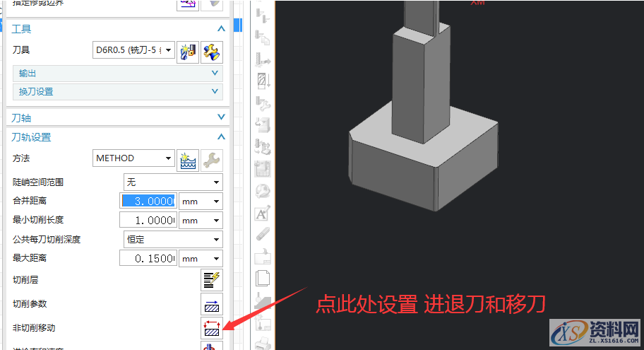Click the cutter-over-machine-table icon in sidebar
The width and height of the screenshot is (644, 350).
pos(263,147)
